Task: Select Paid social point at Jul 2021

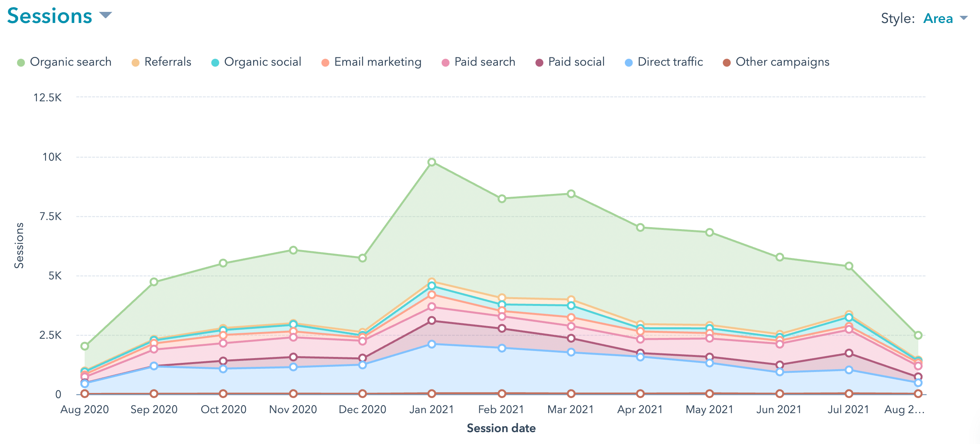Action: pos(849,353)
